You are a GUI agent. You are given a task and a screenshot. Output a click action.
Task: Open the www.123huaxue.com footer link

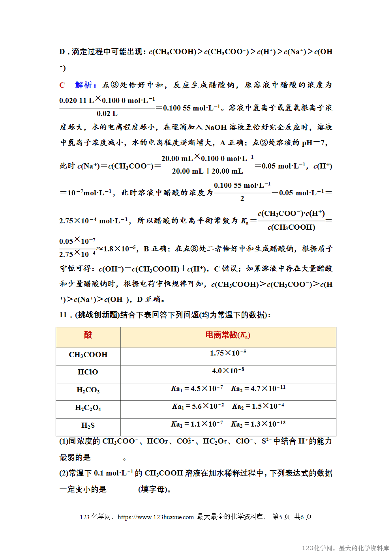tap(156, 517)
